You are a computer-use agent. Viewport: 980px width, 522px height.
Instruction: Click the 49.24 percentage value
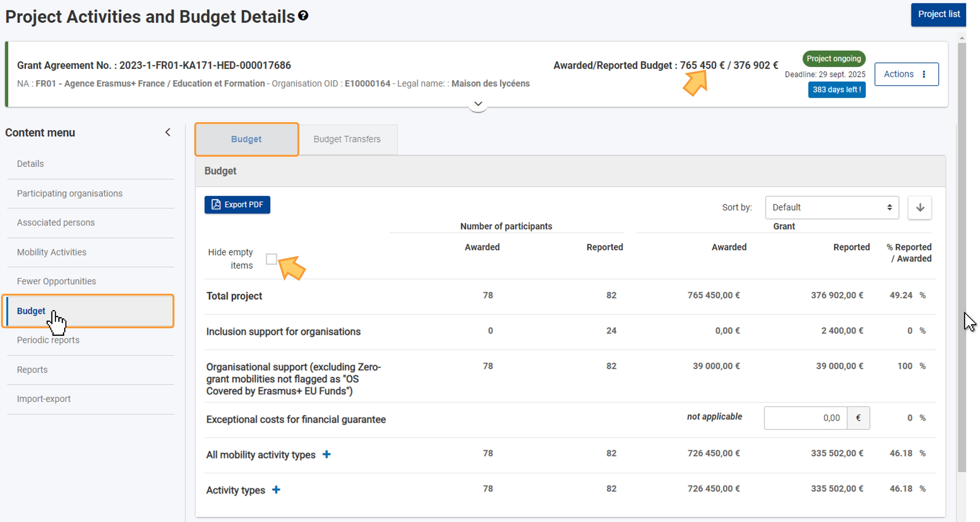click(901, 296)
